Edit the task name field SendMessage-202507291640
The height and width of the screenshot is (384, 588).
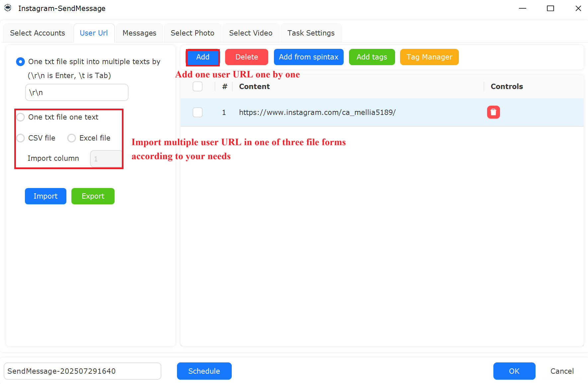[x=82, y=371]
